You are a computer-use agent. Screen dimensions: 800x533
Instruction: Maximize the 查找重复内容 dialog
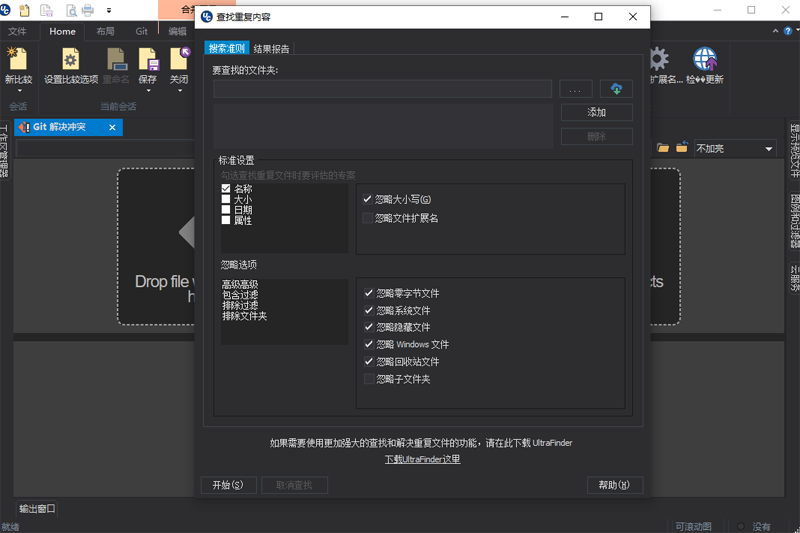[x=598, y=17]
